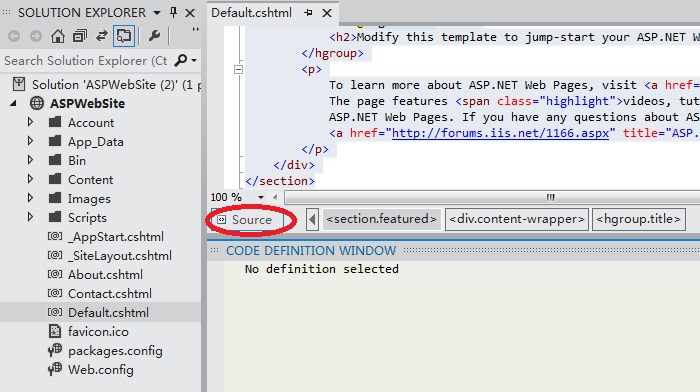
Task: Switch to the Source view tab
Action: [x=247, y=220]
